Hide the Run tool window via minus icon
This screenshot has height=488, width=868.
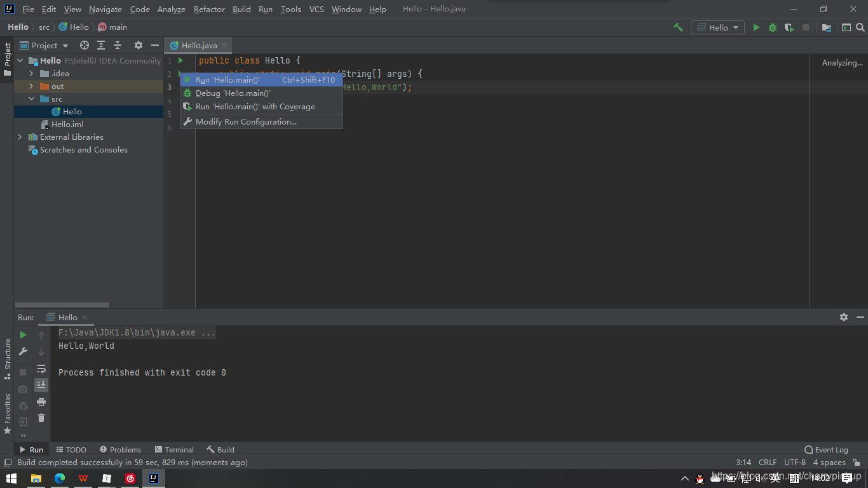(860, 317)
